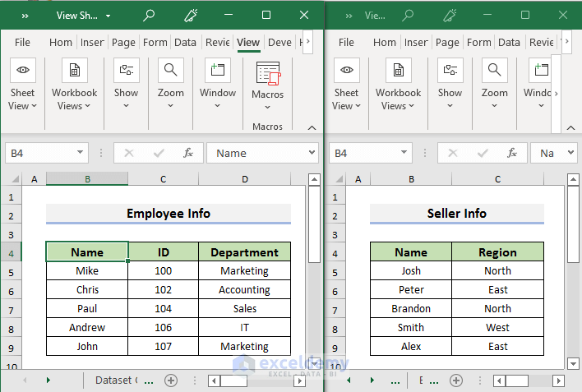Open Workbook Views in right window

click(x=398, y=85)
